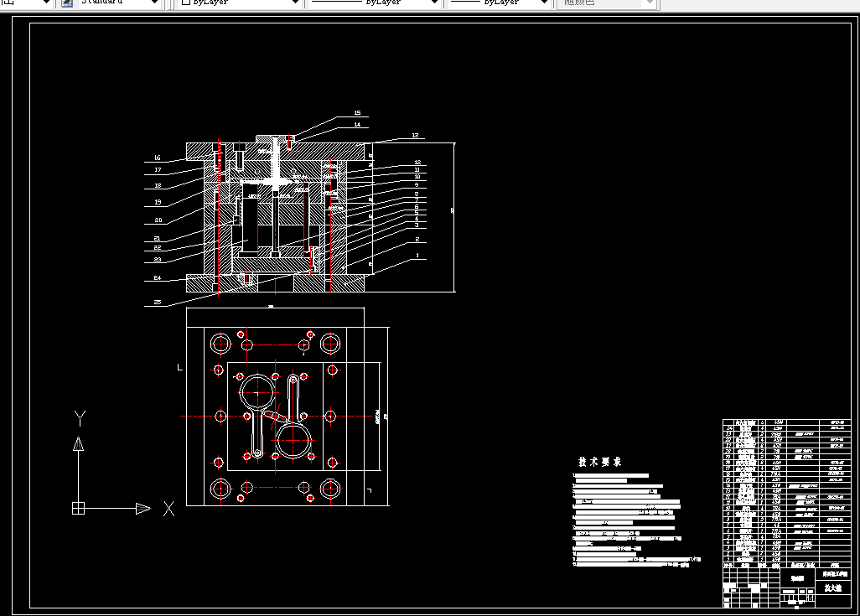Click the UCS origin square icon
860x616 pixels.
pyautogui.click(x=79, y=509)
